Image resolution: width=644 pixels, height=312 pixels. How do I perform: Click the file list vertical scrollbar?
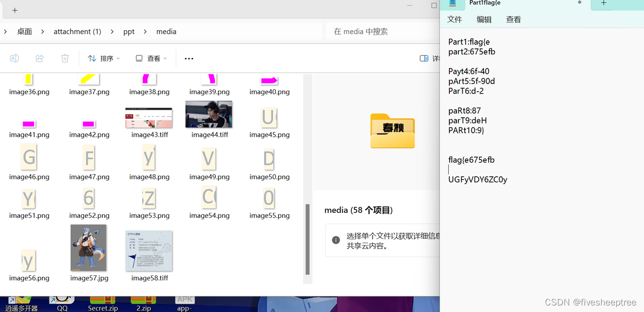(x=307, y=239)
